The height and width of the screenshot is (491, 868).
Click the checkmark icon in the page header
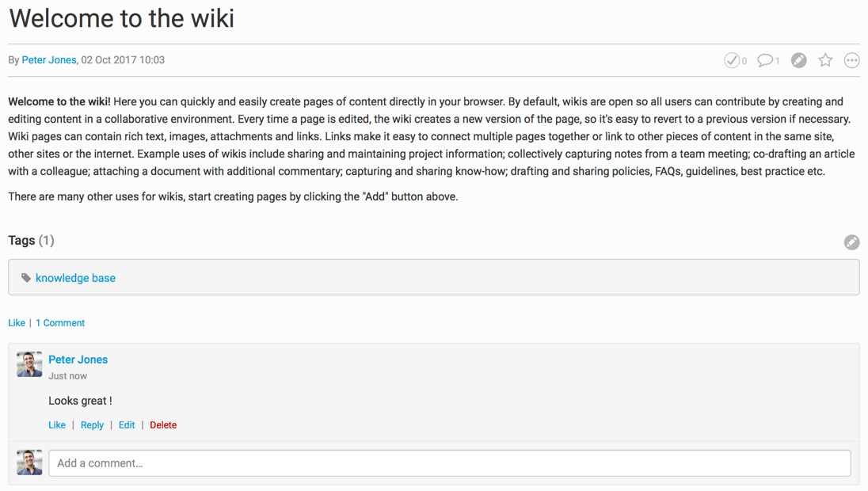(732, 60)
